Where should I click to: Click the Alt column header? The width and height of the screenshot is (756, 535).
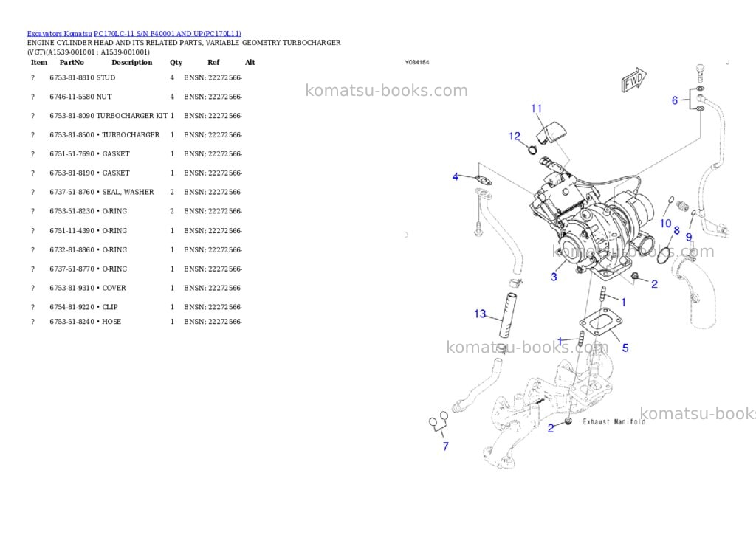[x=250, y=63]
